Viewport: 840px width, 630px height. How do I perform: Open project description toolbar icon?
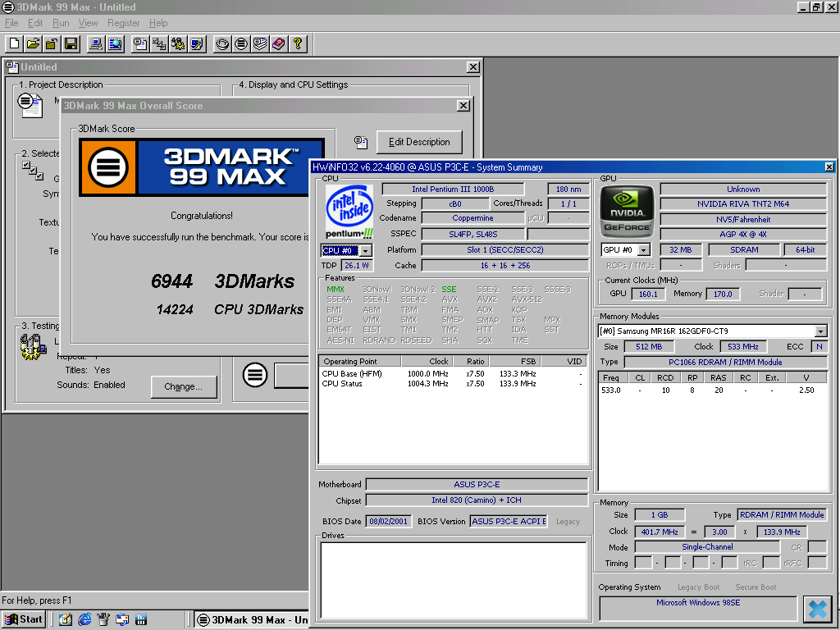tap(140, 43)
